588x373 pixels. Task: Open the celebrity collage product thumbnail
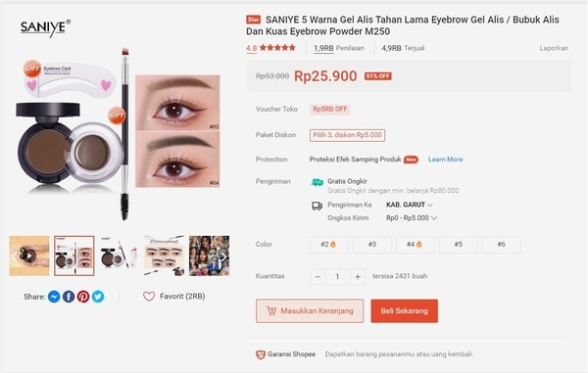point(209,256)
